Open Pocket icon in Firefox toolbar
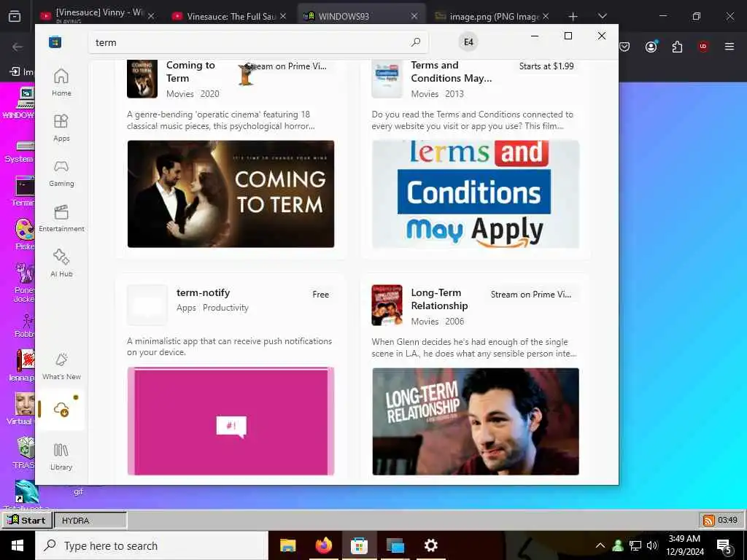747x560 pixels. 624,47
